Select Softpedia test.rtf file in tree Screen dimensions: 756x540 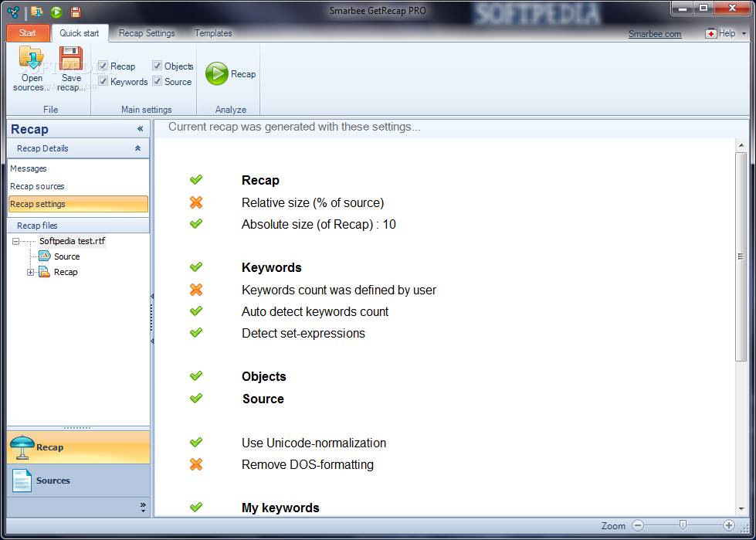[x=73, y=241]
